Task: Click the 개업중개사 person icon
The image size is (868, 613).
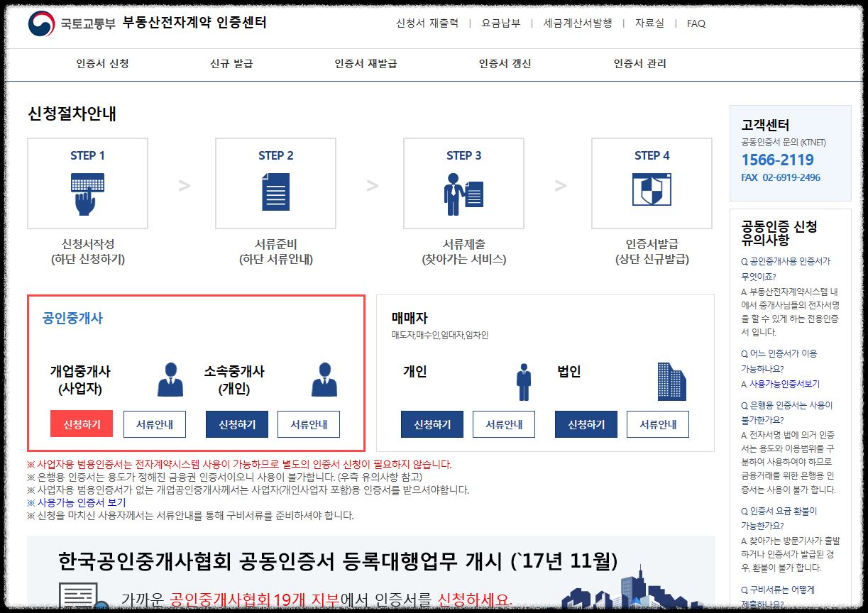Action: (x=171, y=377)
